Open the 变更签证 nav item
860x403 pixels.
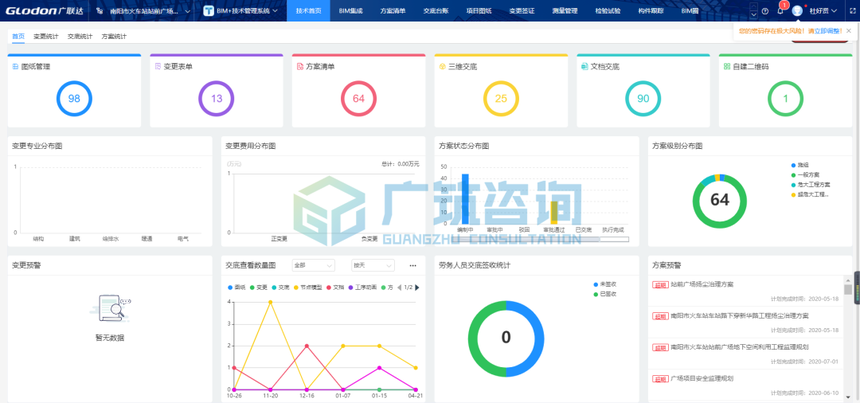(522, 10)
